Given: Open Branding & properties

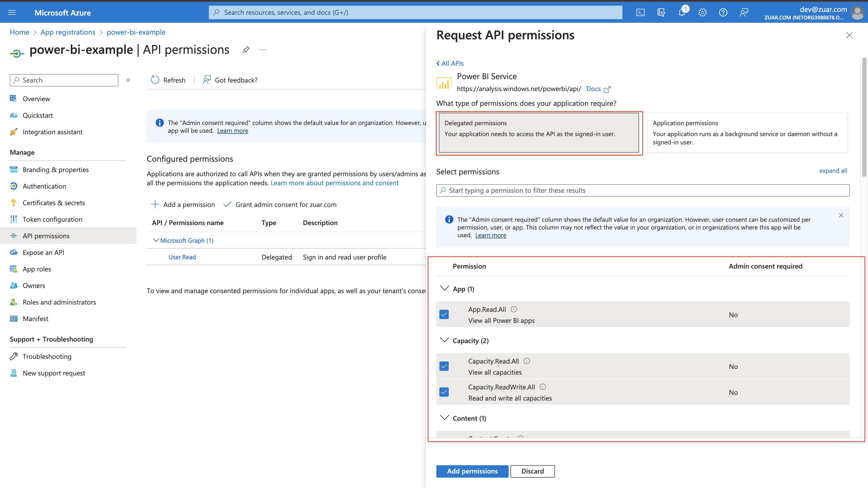Looking at the screenshot, I should (x=56, y=170).
